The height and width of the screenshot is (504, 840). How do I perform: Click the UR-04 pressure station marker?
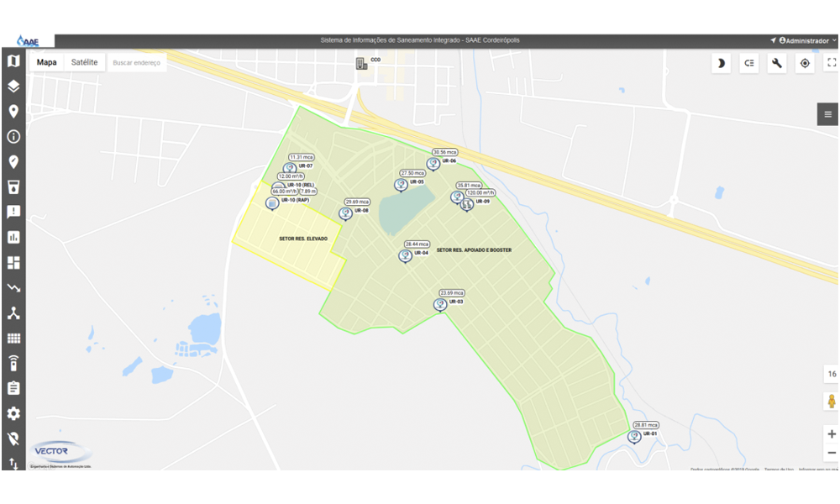click(406, 255)
